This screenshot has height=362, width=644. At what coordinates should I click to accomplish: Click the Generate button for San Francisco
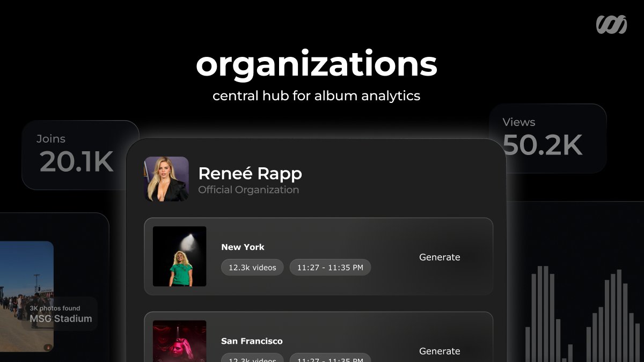click(x=440, y=351)
